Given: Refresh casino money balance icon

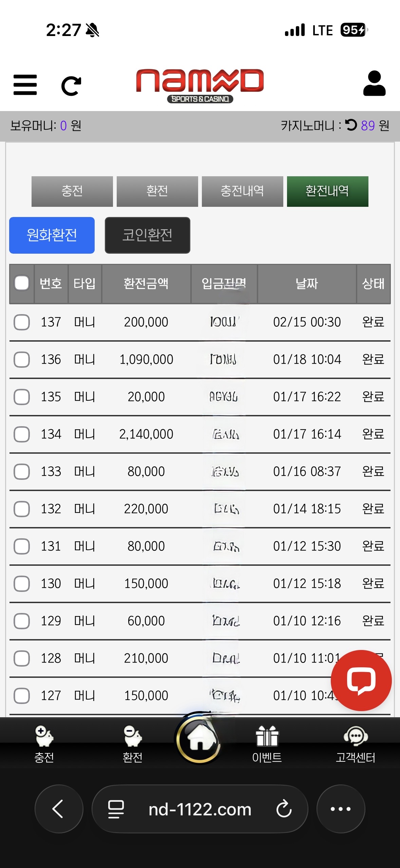Looking at the screenshot, I should [351, 125].
